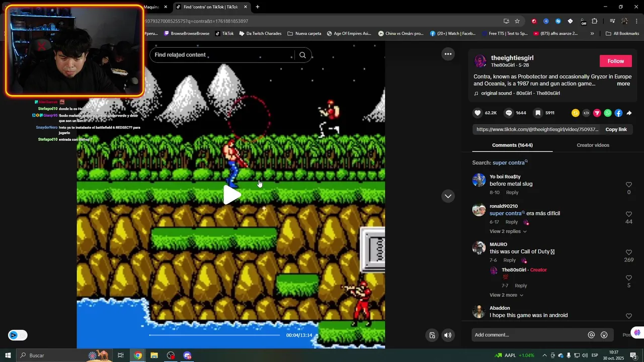This screenshot has height=362, width=644.
Task: Toggle the blue switch at bottom-left
Action: (x=18, y=335)
